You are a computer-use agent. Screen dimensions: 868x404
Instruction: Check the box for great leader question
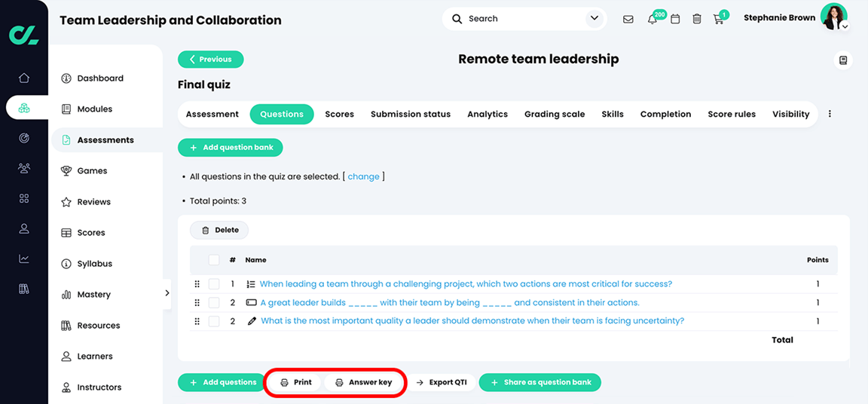[214, 303]
